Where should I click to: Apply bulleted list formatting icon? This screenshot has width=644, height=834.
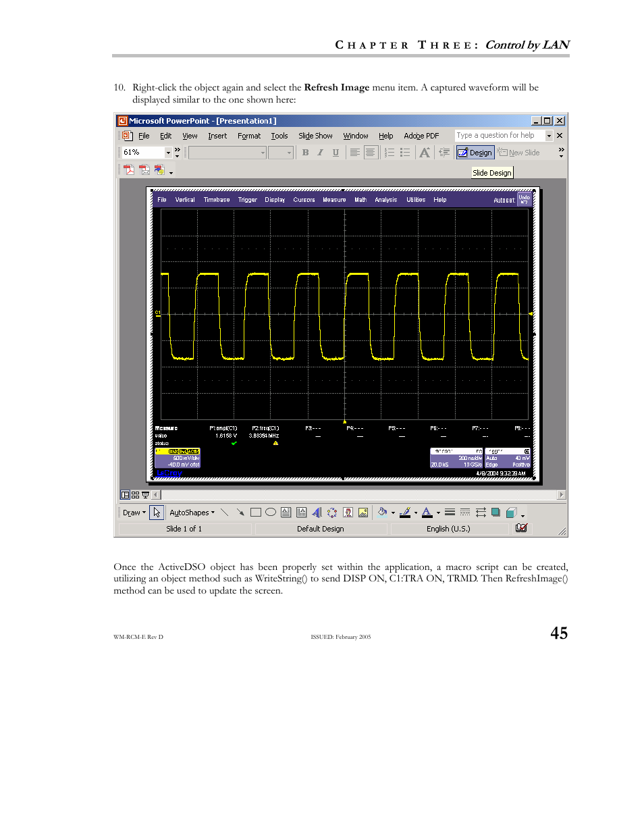pyautogui.click(x=405, y=153)
